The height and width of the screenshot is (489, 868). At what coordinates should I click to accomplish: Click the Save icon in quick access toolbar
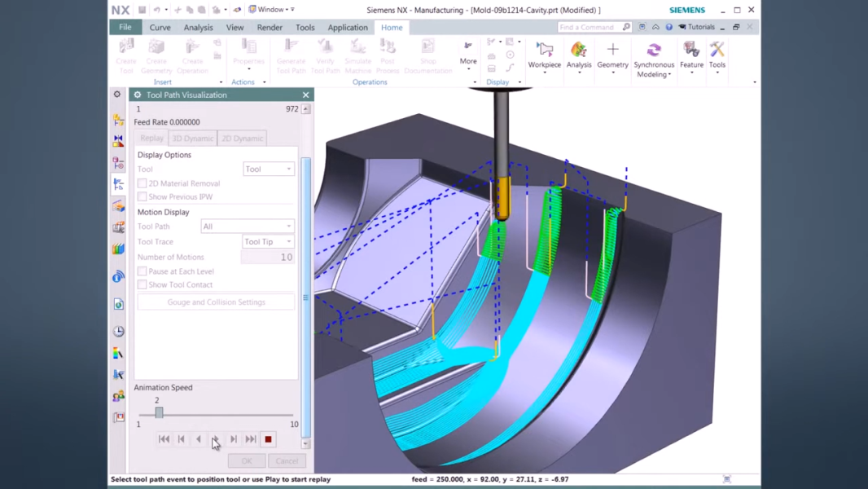tap(142, 10)
